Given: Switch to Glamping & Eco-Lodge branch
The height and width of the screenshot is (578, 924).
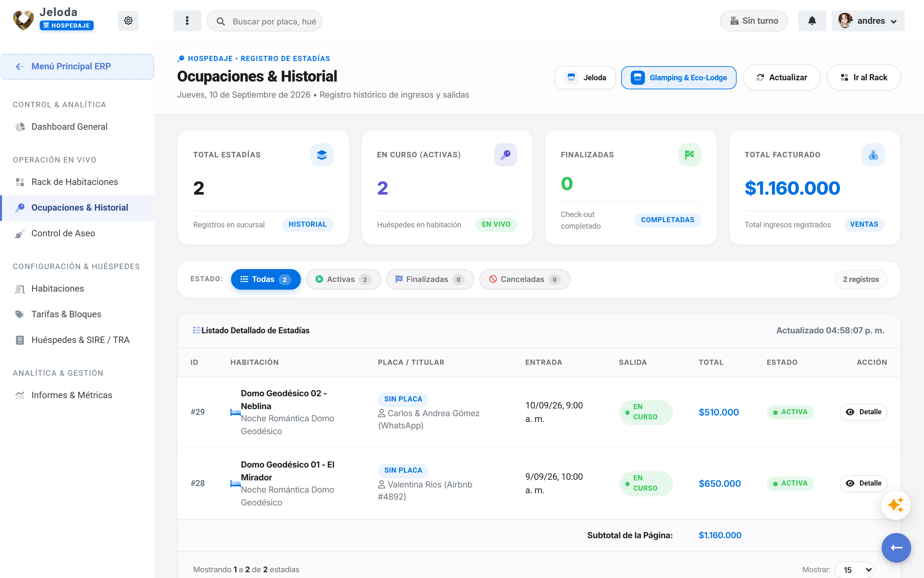Looking at the screenshot, I should click(x=679, y=78).
